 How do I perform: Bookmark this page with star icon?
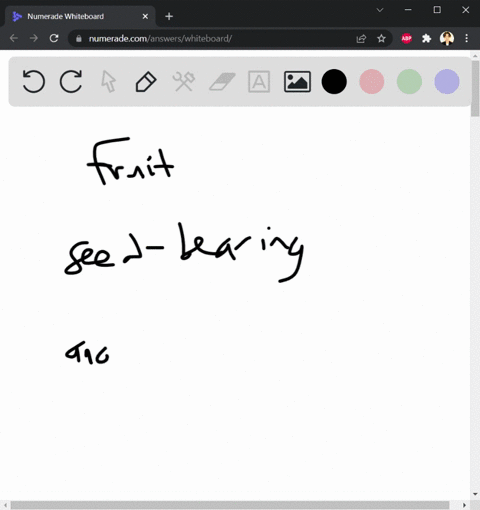point(381,39)
